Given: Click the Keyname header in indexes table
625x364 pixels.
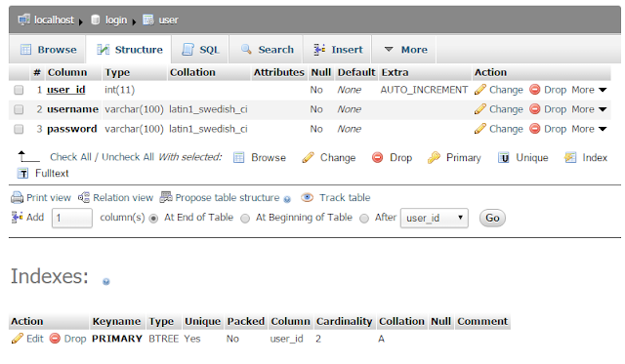Looking at the screenshot, I should coord(116,321).
